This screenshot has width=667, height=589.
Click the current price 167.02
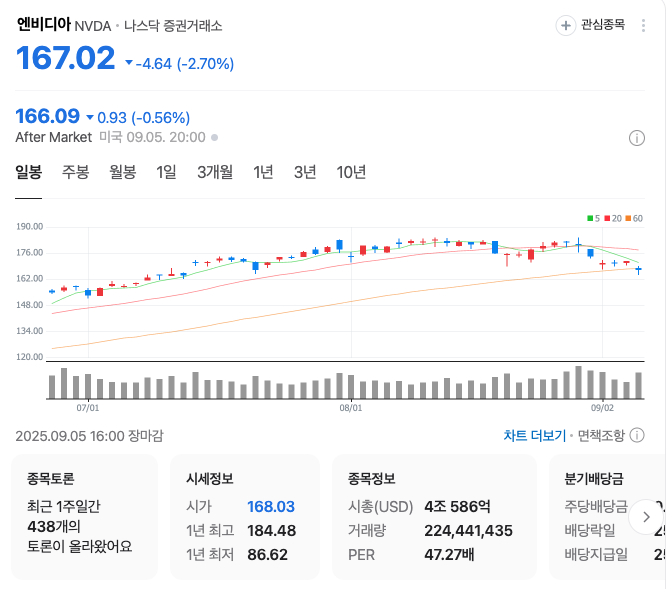pos(66,58)
